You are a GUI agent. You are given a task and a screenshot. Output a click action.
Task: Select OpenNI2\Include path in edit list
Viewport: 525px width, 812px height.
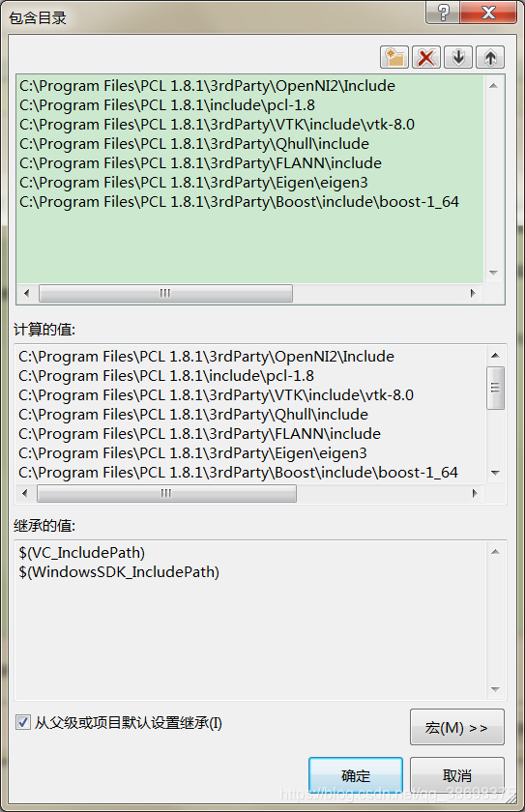pos(207,85)
